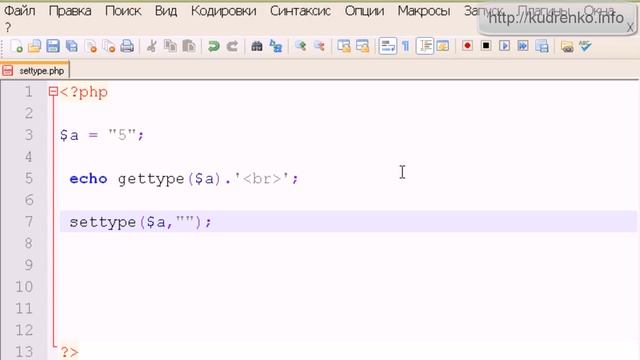
Task: Open the user-defined language dialog icon
Action: tap(443, 46)
